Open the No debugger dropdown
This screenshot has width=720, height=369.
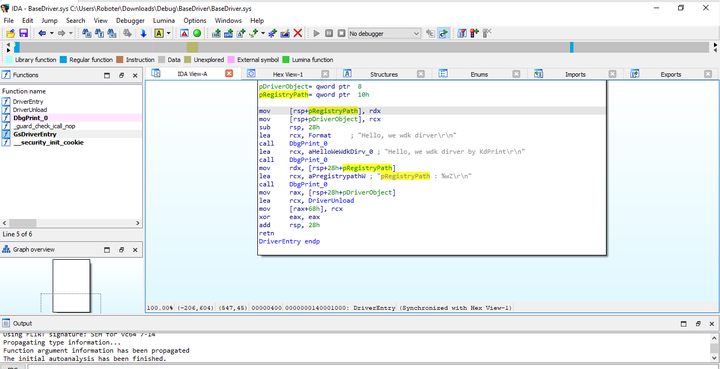[384, 34]
